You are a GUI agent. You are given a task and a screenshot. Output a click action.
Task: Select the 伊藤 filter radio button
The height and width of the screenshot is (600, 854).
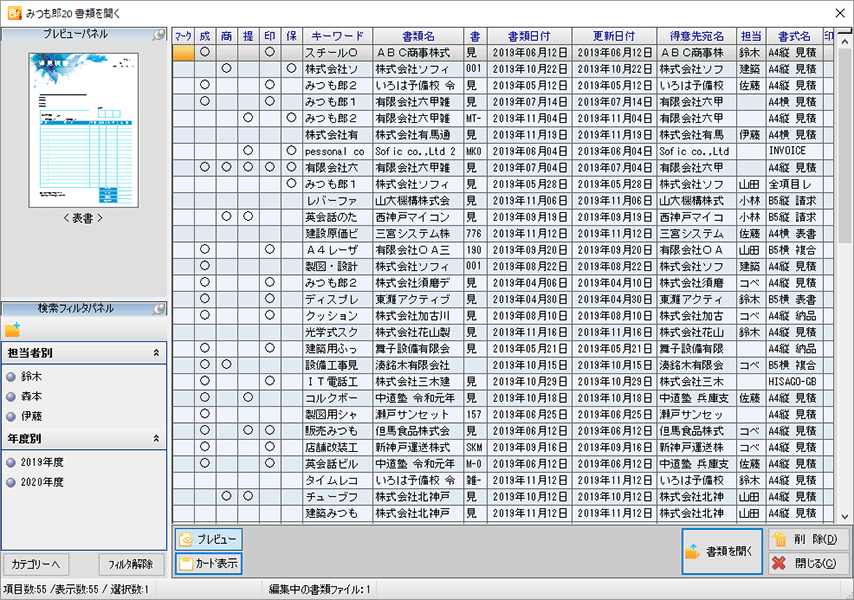[x=10, y=419]
